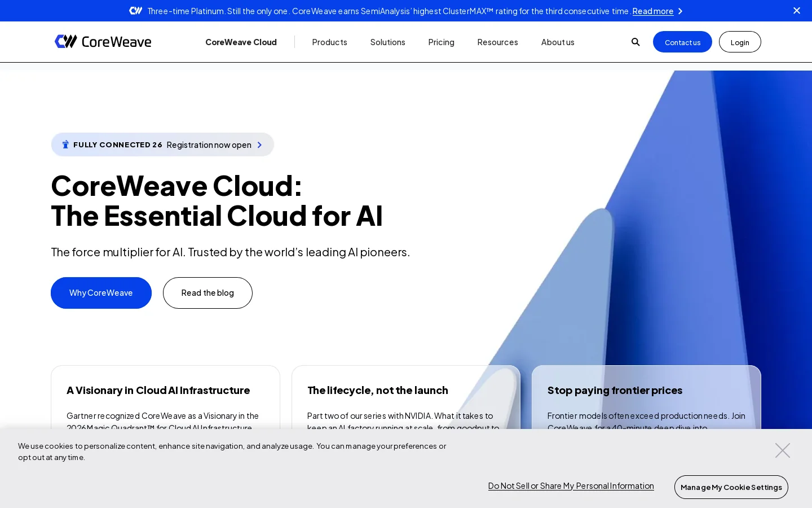Click the Why CoreWeave button
The width and height of the screenshot is (812, 508).
[101, 293]
